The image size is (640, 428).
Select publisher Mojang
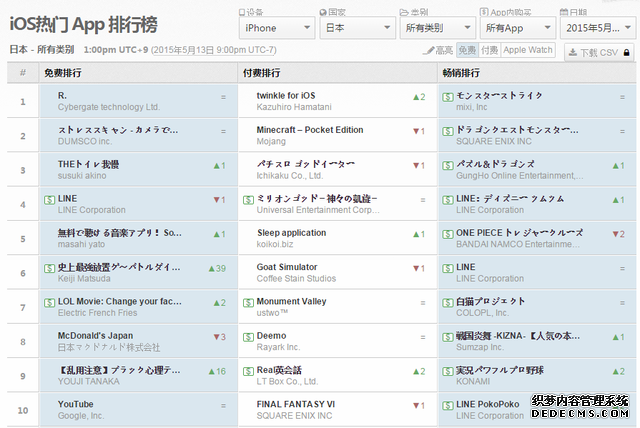[x=271, y=141]
